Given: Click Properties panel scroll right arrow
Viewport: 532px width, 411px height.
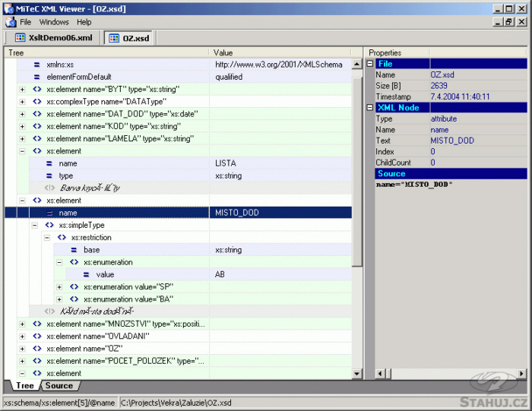Looking at the screenshot, I should click(x=521, y=373).
